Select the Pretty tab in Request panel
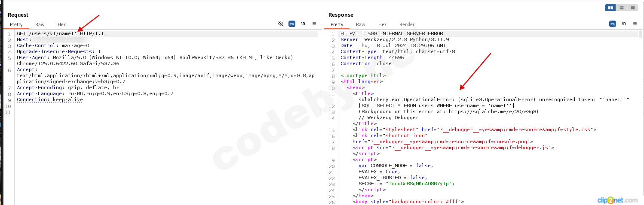The width and height of the screenshot is (644, 205). tap(16, 24)
